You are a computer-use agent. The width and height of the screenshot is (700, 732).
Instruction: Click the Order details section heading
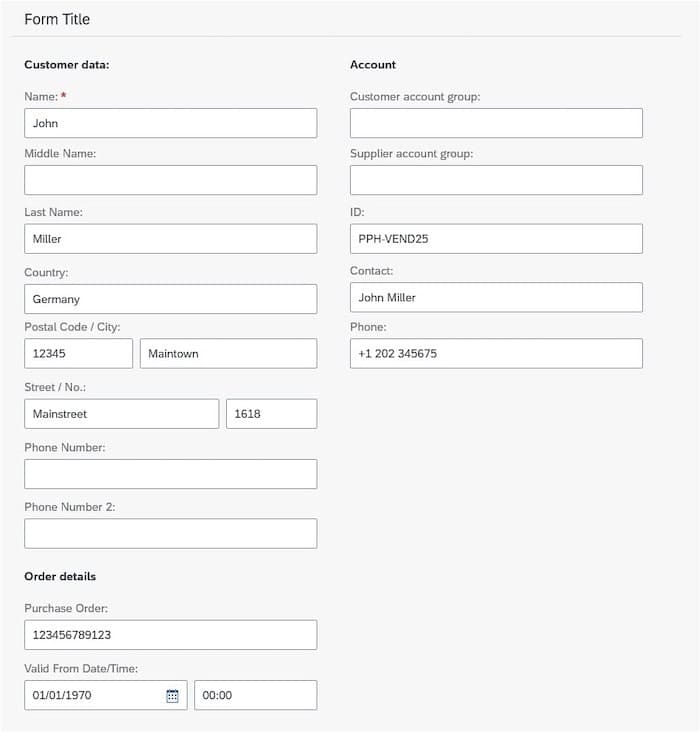coord(60,576)
